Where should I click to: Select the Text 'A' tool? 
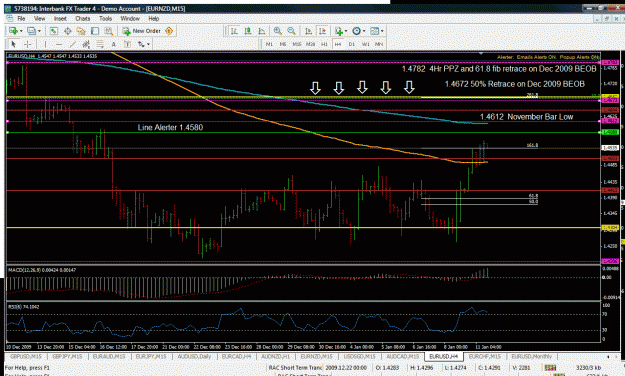point(114,44)
